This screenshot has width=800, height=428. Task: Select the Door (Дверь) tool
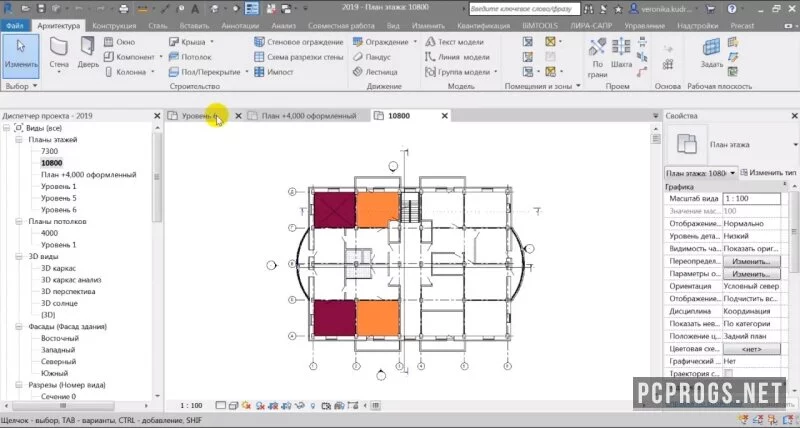[88, 53]
